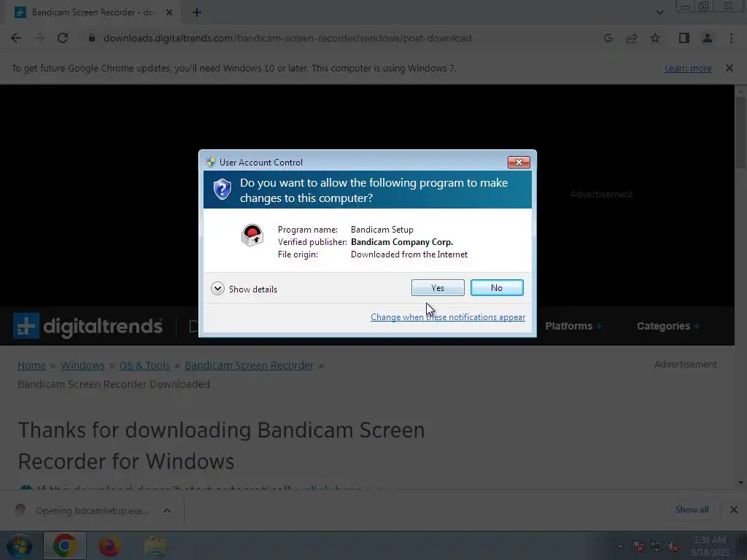747x560 pixels.
Task: Expand Show details in the UAC dialog
Action: point(244,289)
